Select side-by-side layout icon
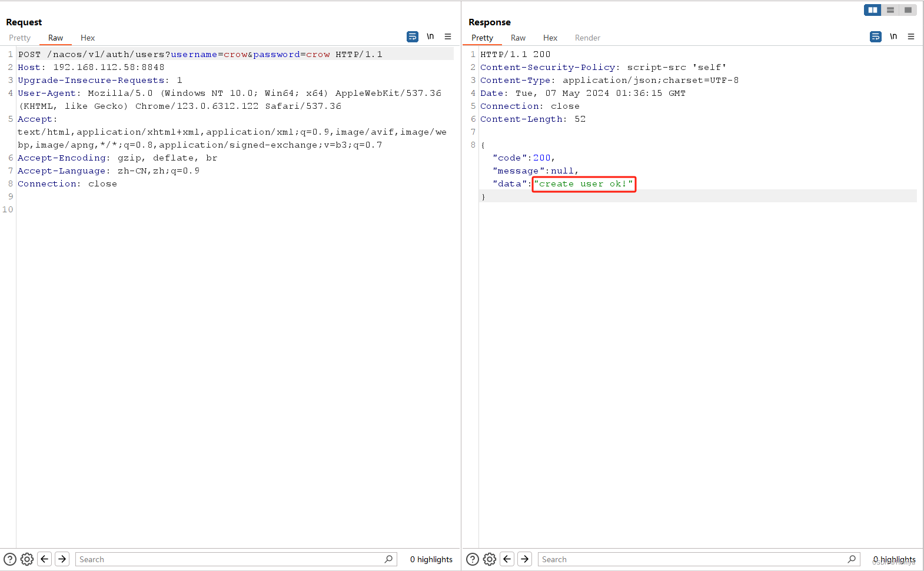The height and width of the screenshot is (571, 924). click(x=873, y=10)
